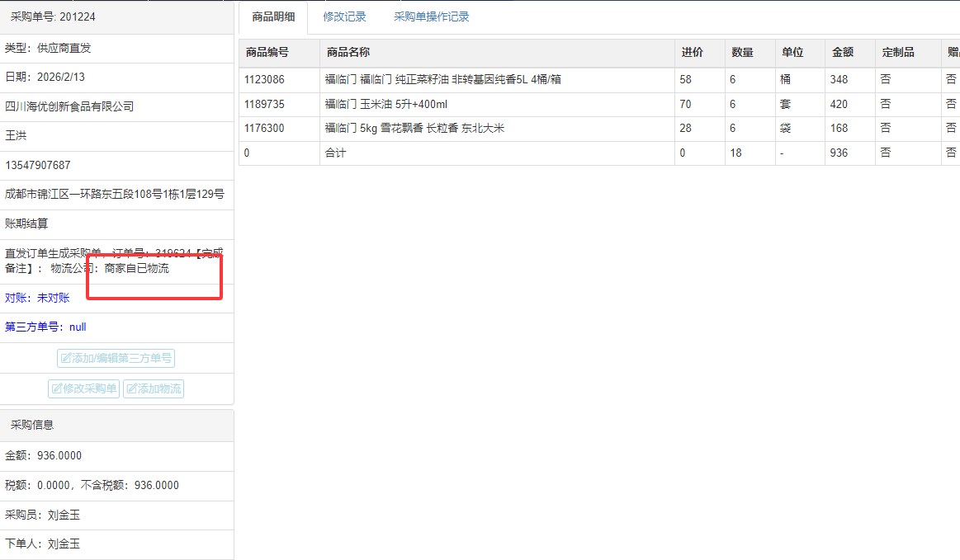The image size is (960, 560).
Task: Click product code 1176300 cell
Action: [264, 129]
